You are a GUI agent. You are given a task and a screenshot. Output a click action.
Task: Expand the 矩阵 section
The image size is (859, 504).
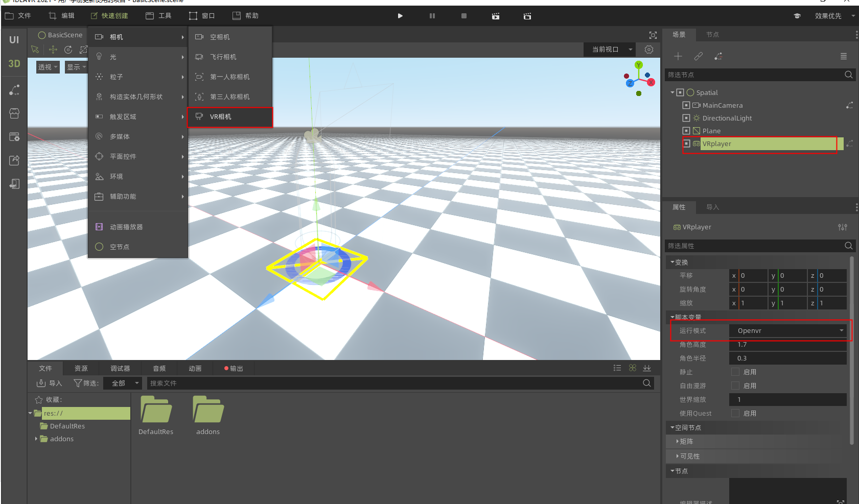pyautogui.click(x=678, y=441)
